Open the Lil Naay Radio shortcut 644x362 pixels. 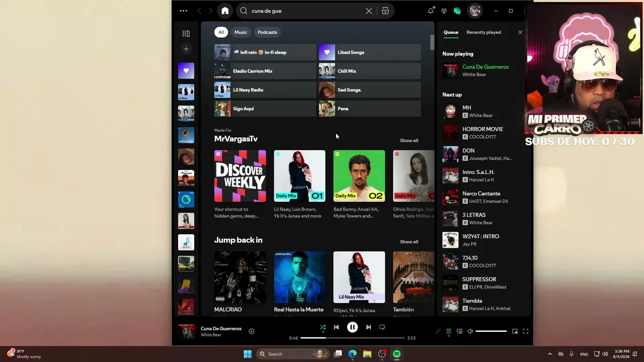pos(265,90)
